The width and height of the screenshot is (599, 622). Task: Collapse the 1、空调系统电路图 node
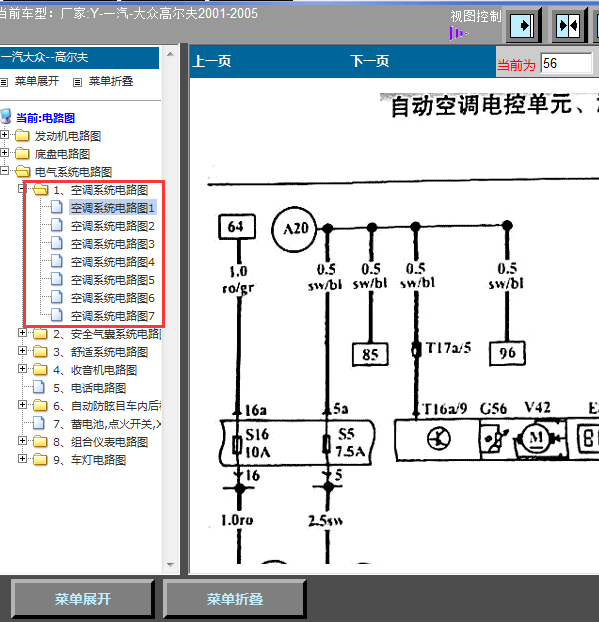(x=22, y=189)
